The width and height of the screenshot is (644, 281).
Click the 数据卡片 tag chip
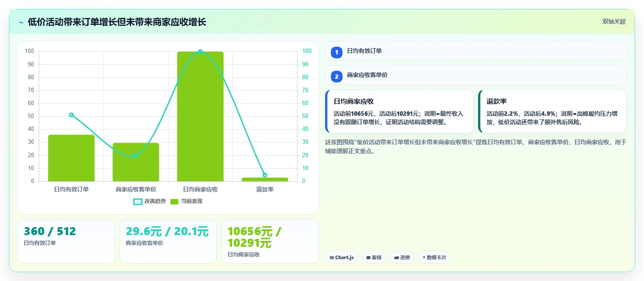click(x=434, y=257)
